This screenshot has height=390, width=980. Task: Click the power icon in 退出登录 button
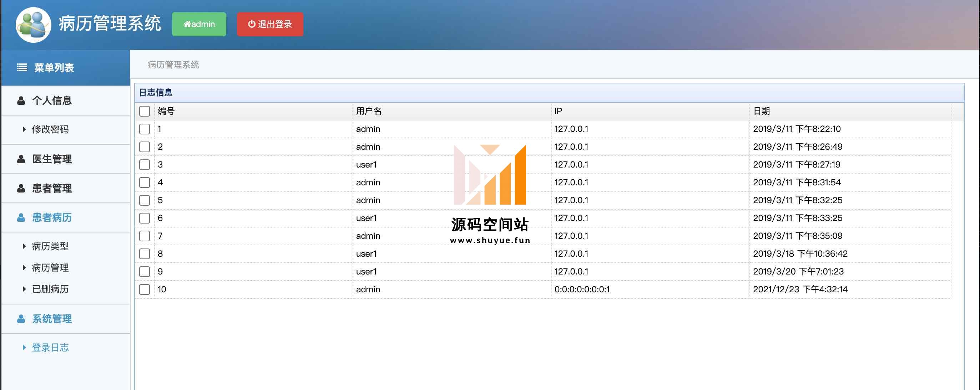(x=252, y=24)
